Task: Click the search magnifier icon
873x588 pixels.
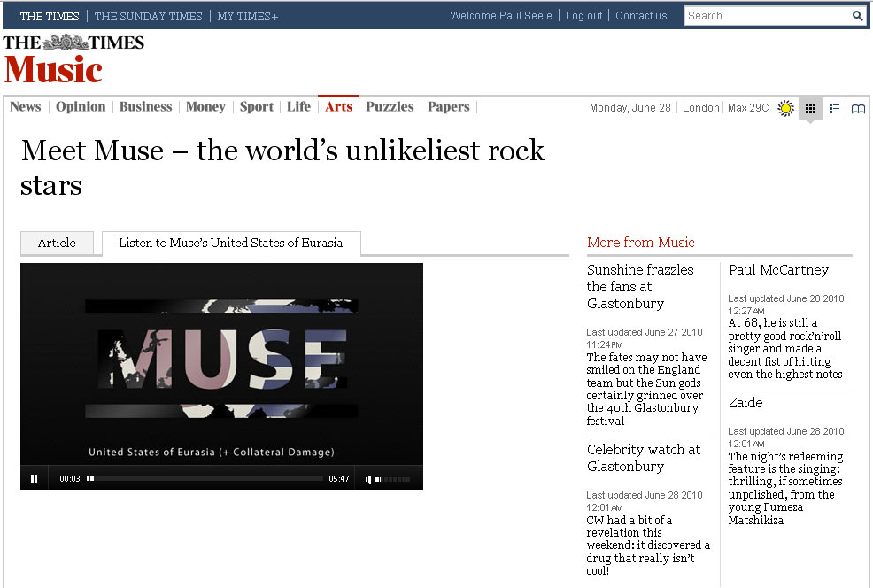Action: pyautogui.click(x=857, y=16)
